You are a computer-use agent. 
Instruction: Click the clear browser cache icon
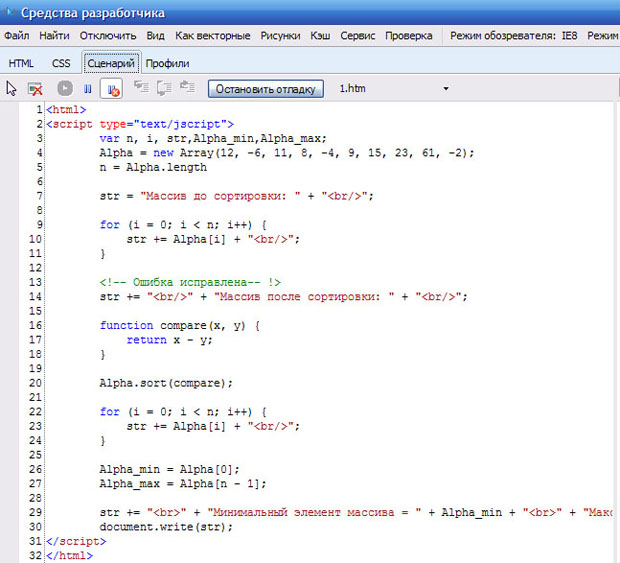[35, 89]
